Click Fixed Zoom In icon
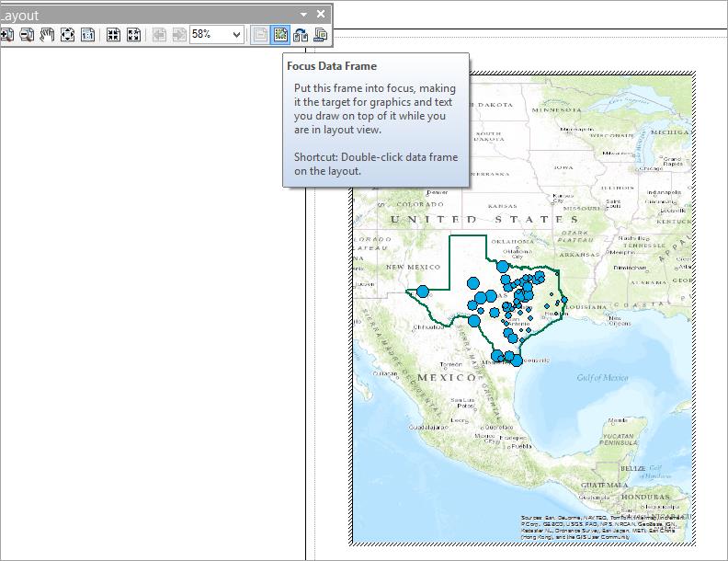 coord(113,35)
